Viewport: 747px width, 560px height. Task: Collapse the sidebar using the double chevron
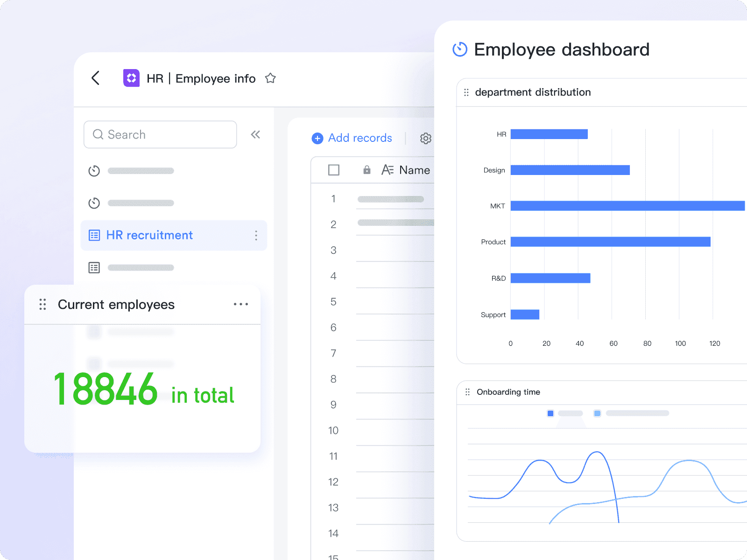pos(255,134)
